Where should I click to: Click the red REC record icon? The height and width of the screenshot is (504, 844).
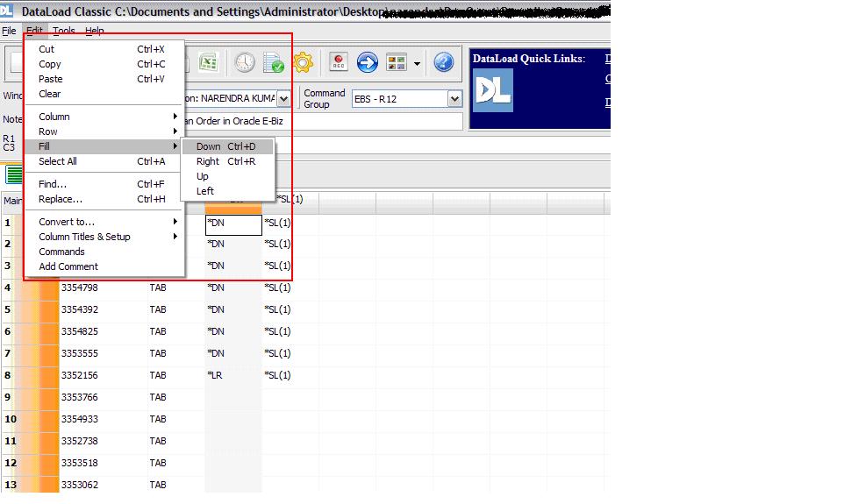339,62
